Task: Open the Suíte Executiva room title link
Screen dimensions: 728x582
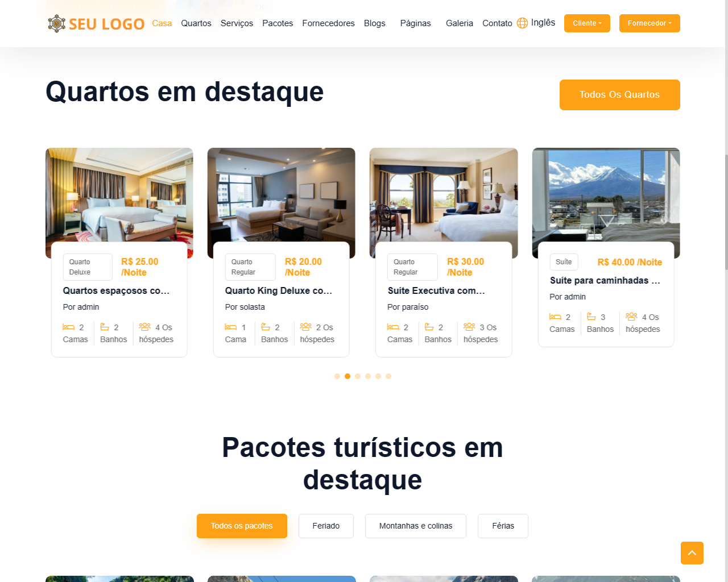Action: [x=436, y=290]
